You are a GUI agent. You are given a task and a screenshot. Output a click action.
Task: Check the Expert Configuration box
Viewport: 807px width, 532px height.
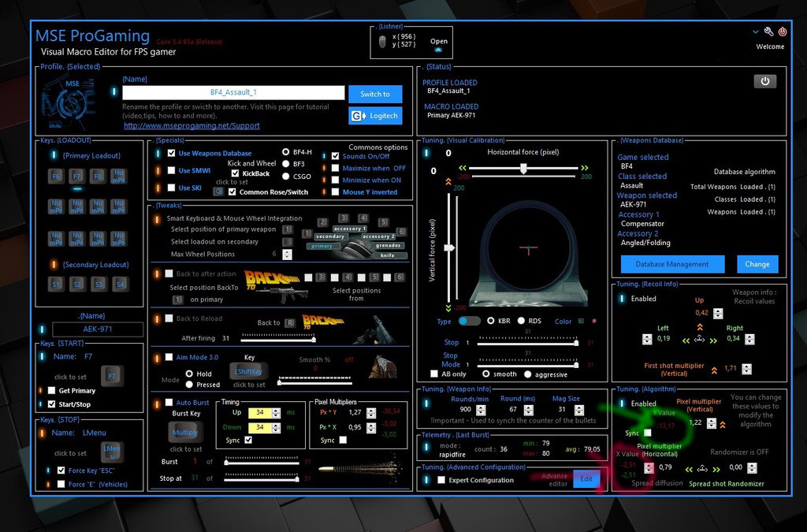click(x=441, y=479)
